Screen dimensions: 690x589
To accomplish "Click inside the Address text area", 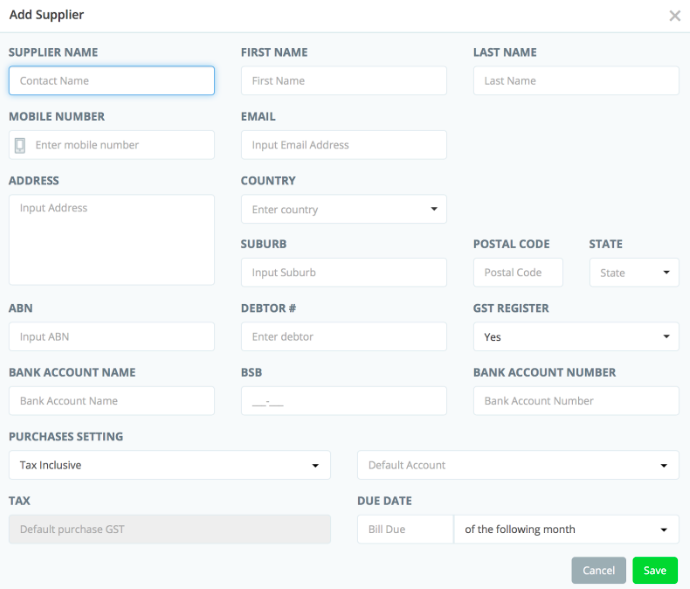I will (111, 240).
